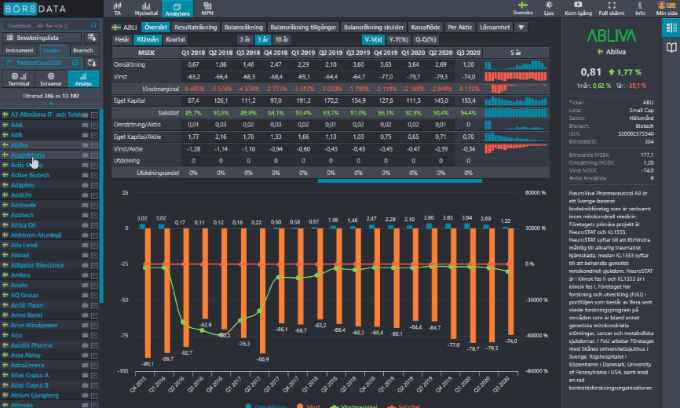Click the teal horizontal table scrollbar
The height and width of the screenshot is (408, 680).
coord(400,181)
